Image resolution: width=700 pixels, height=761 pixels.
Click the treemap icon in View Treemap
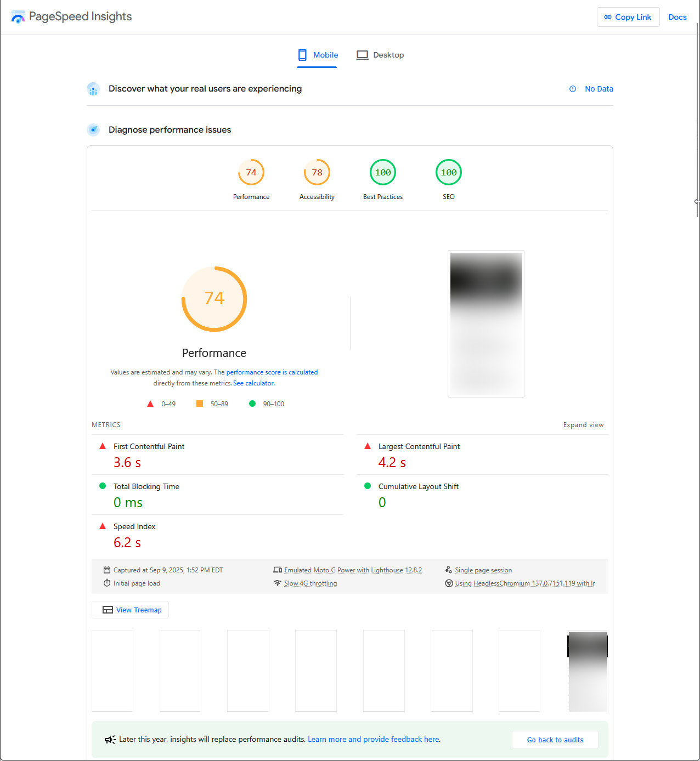[108, 610]
